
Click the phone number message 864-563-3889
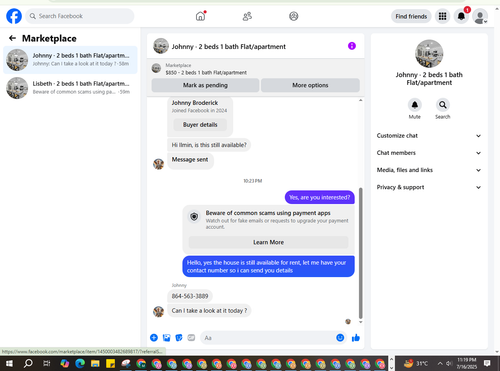click(x=190, y=296)
